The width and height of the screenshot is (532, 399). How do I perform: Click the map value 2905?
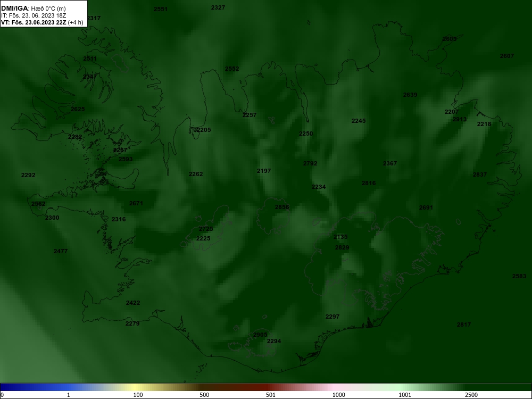(260, 335)
